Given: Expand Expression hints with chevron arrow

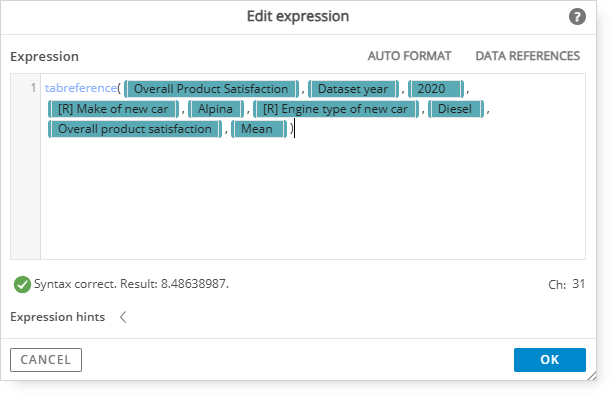Looking at the screenshot, I should point(123,317).
